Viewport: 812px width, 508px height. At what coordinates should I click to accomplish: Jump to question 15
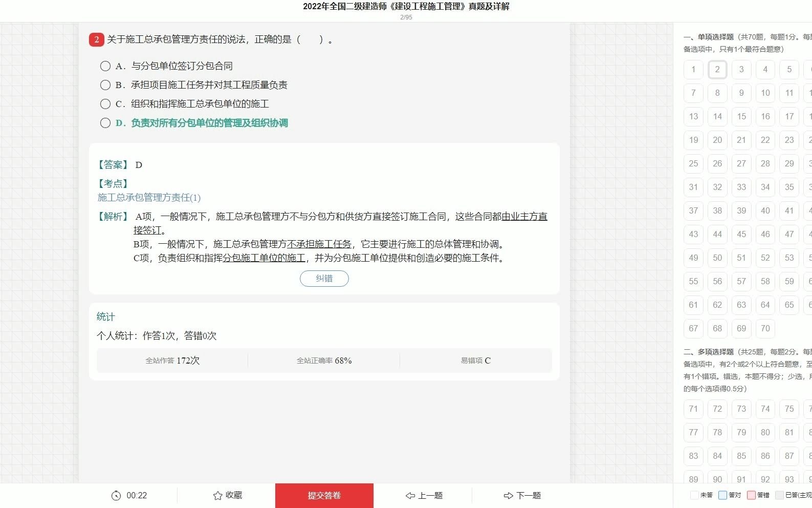tap(741, 117)
